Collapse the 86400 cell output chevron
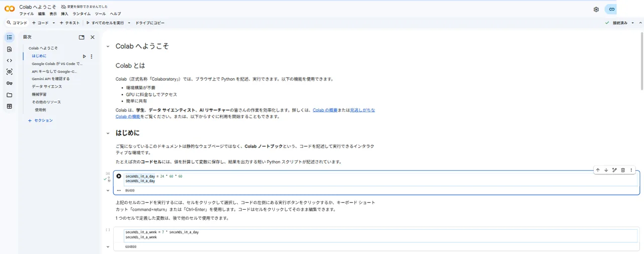The image size is (644, 254). point(108,190)
